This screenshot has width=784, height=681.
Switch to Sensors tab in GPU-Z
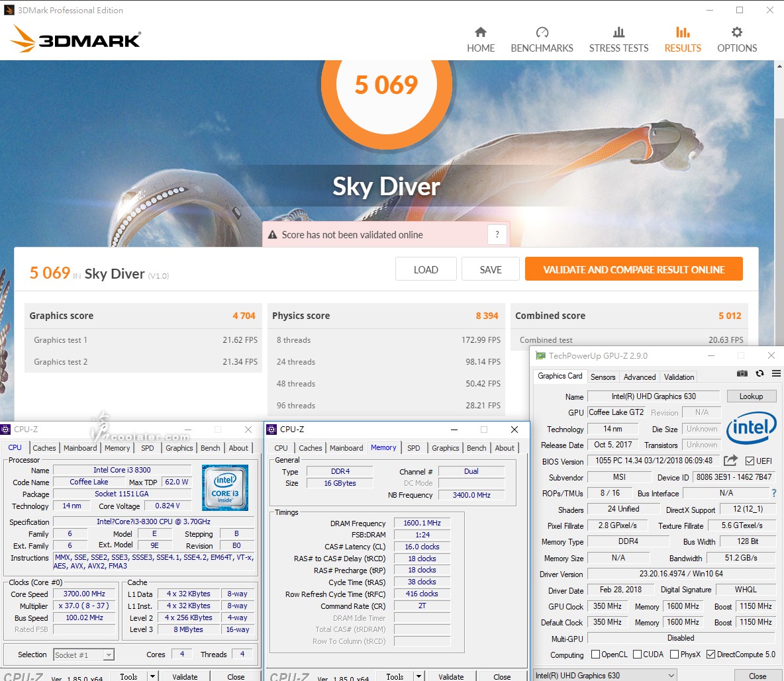pyautogui.click(x=603, y=377)
